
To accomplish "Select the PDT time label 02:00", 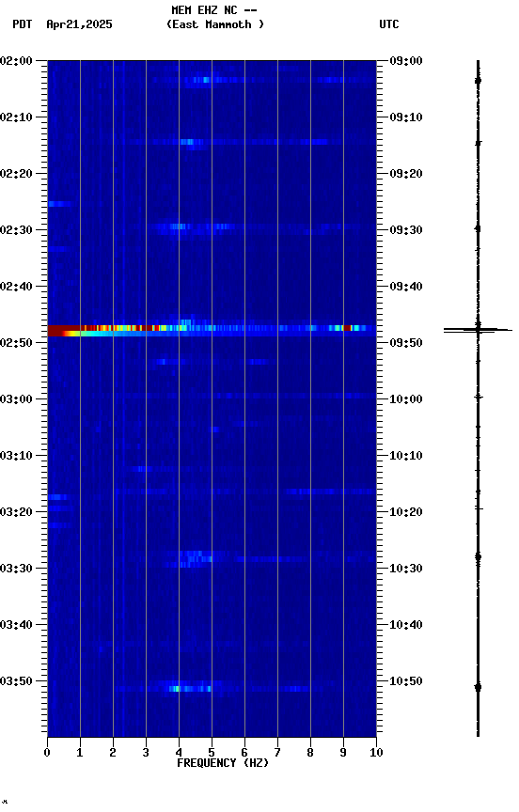I will [16, 60].
